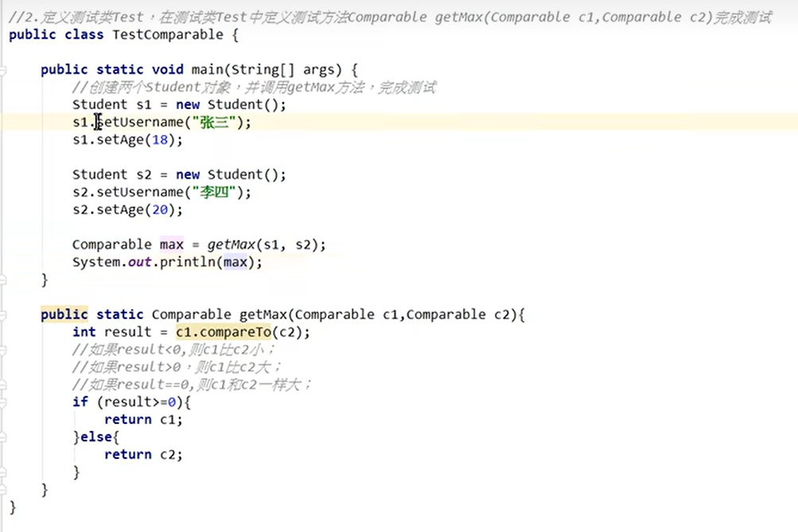Click the 'println' method call
798x532 pixels.
(187, 262)
